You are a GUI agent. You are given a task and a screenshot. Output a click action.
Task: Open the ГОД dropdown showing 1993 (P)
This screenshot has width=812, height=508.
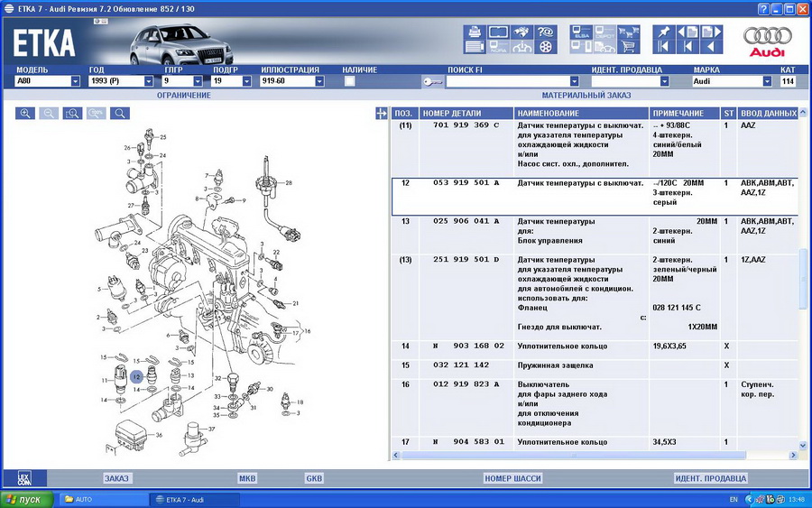coord(148,81)
